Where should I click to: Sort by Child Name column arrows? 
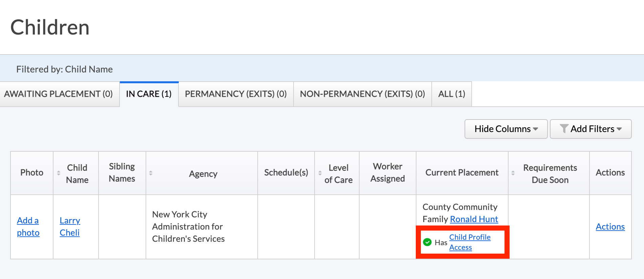coord(59,173)
